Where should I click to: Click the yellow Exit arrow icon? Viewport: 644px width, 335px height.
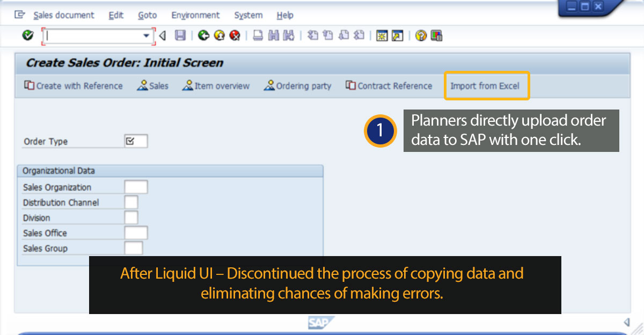219,35
